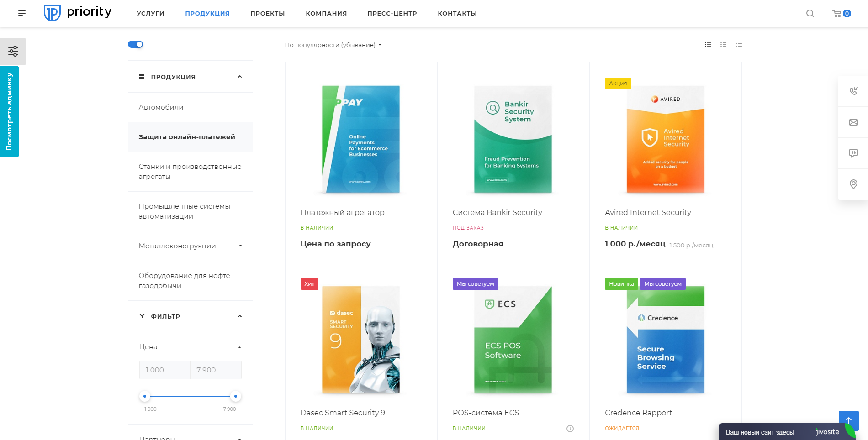Viewport: 868px width, 440px height.
Task: Click the Акция badge on Avired
Action: tap(618, 84)
